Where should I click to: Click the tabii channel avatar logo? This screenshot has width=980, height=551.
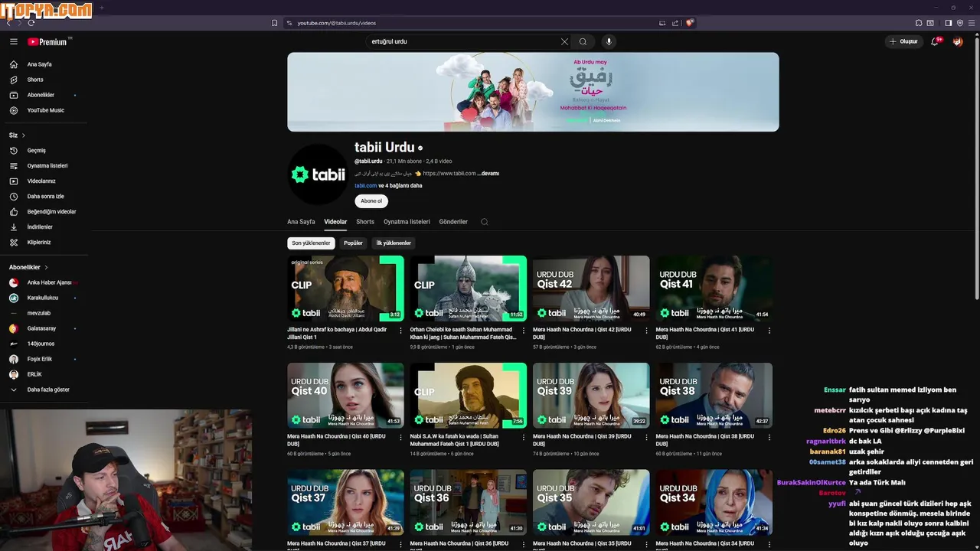coord(318,174)
